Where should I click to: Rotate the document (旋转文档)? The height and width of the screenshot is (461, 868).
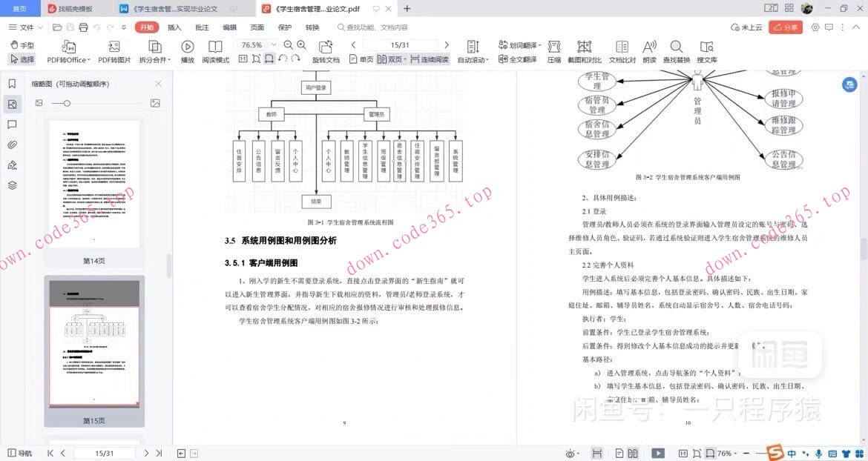tap(326, 52)
